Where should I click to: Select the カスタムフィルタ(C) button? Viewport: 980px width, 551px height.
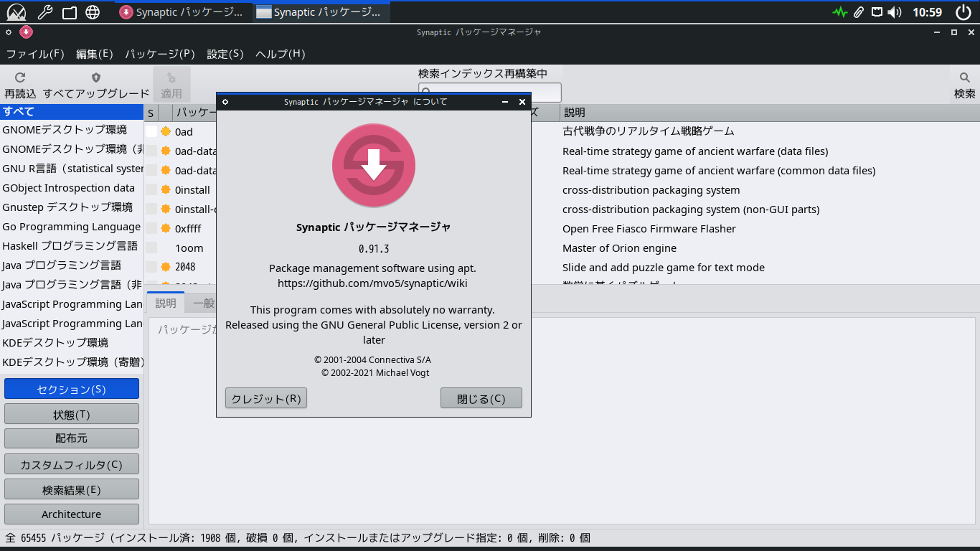pos(72,464)
